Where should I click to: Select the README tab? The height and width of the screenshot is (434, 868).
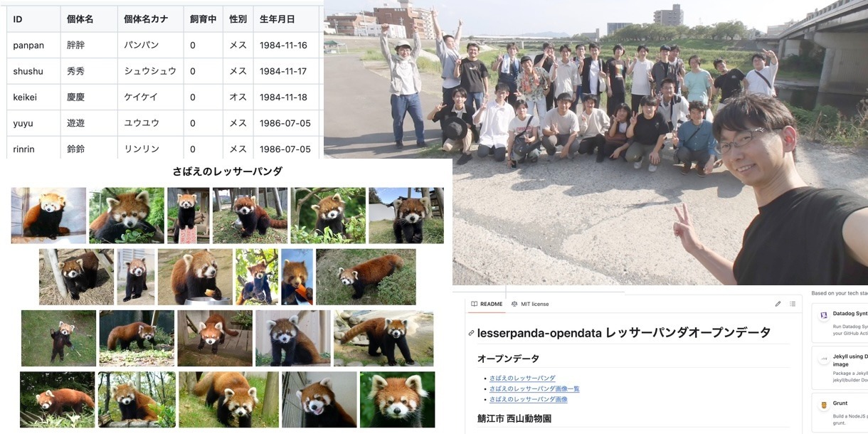point(487,304)
